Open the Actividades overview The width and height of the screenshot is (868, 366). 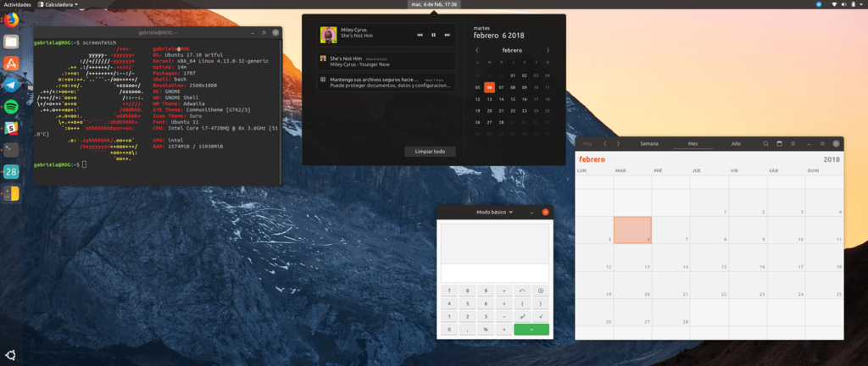coord(17,4)
